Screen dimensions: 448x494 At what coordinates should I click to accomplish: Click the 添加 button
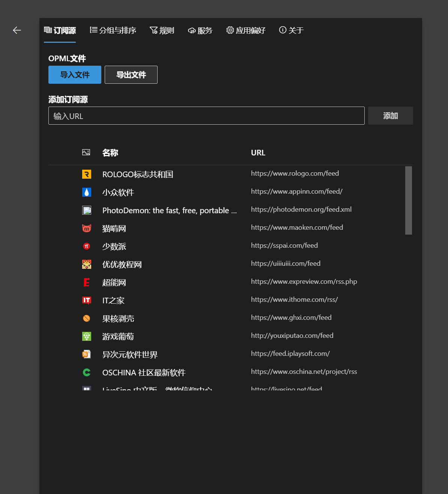tap(390, 116)
